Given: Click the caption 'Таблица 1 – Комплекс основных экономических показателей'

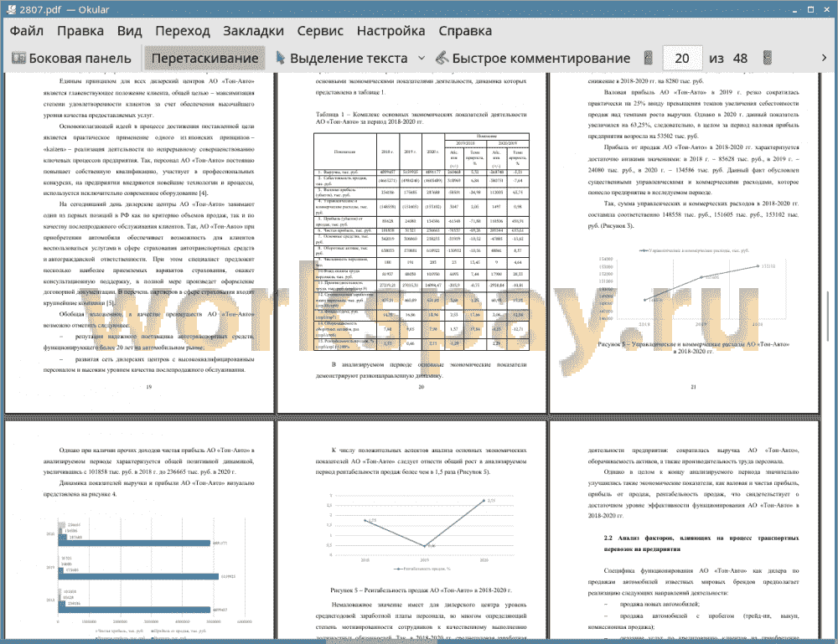Looking at the screenshot, I should (422, 118).
